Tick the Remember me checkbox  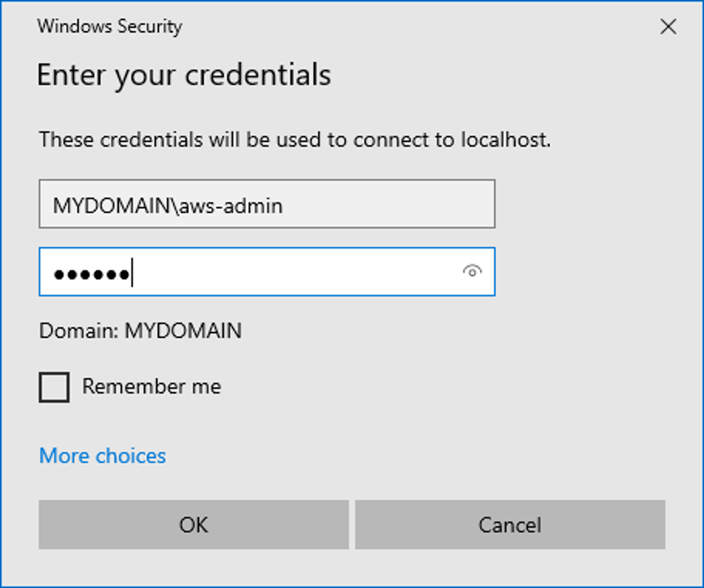[54, 387]
